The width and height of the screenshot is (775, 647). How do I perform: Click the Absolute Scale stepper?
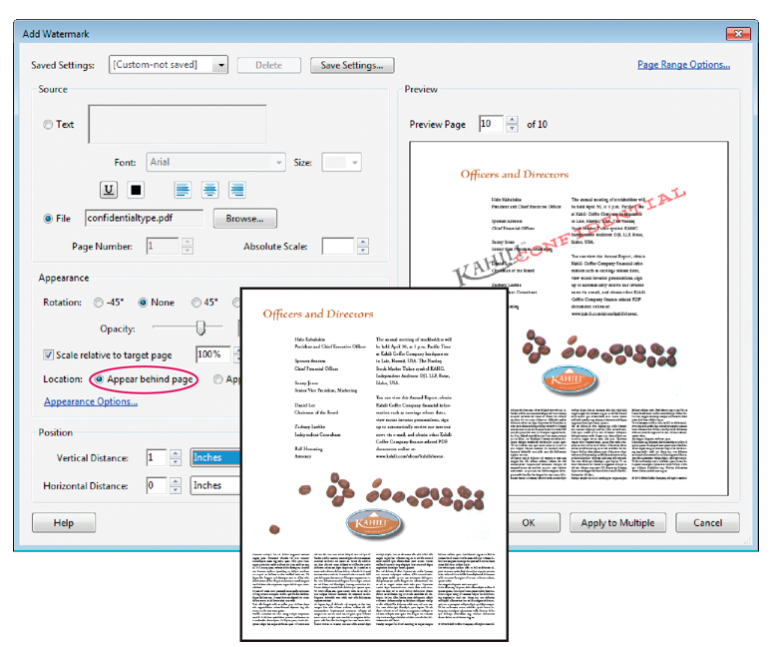point(363,246)
